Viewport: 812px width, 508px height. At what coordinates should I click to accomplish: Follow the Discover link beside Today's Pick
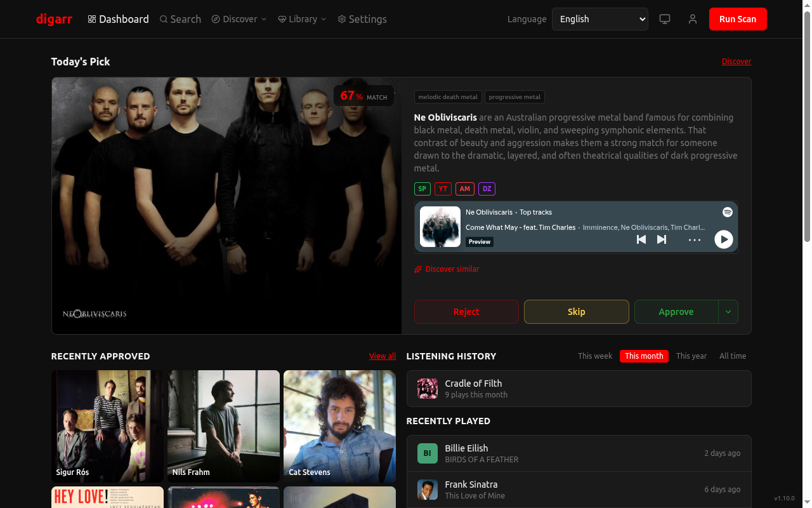pos(737,62)
